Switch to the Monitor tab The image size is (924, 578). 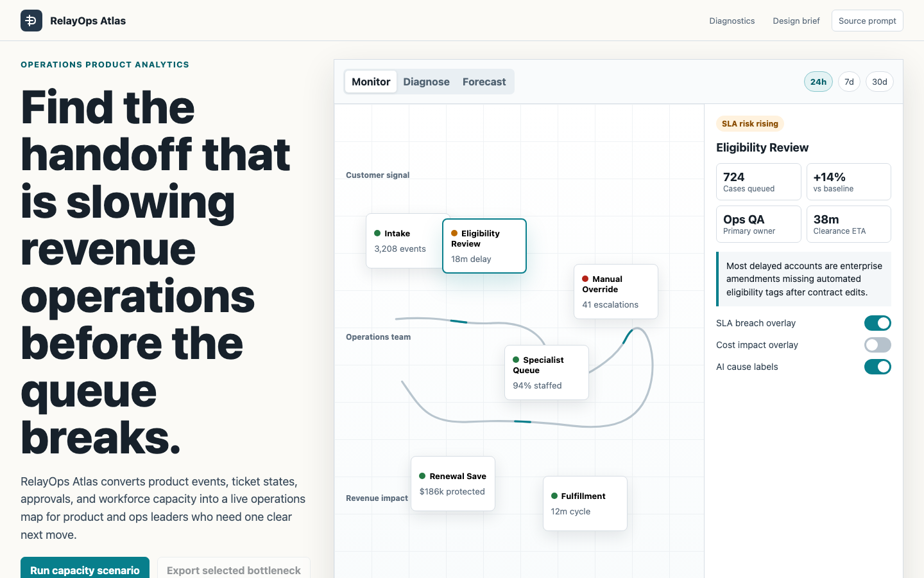(x=371, y=82)
